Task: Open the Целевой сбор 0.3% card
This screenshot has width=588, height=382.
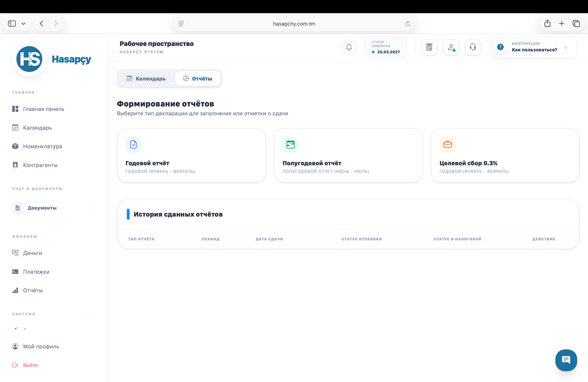Action: tap(505, 155)
